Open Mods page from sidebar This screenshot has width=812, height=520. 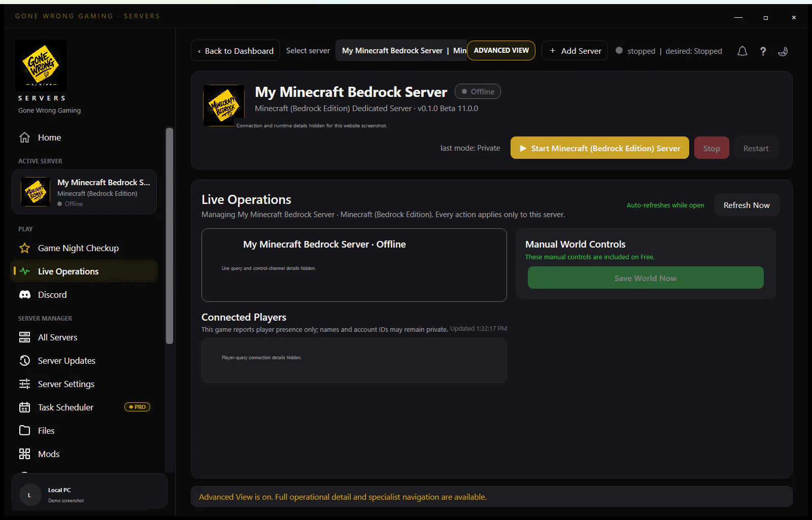click(x=84, y=454)
